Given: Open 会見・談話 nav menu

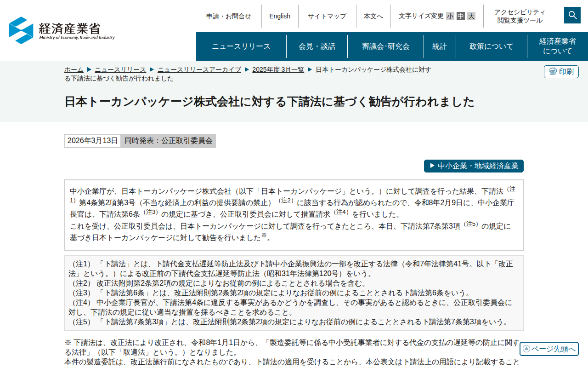Looking at the screenshot, I should 317,46.
